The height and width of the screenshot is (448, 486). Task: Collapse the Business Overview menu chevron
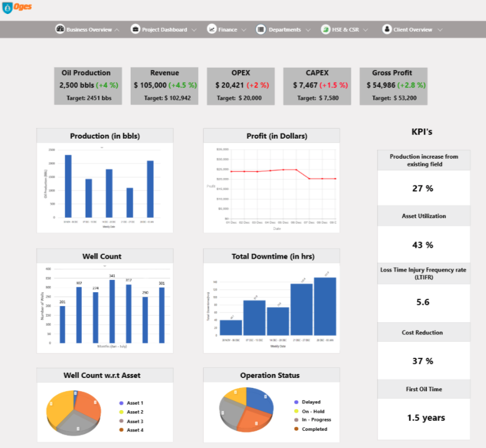(117, 30)
